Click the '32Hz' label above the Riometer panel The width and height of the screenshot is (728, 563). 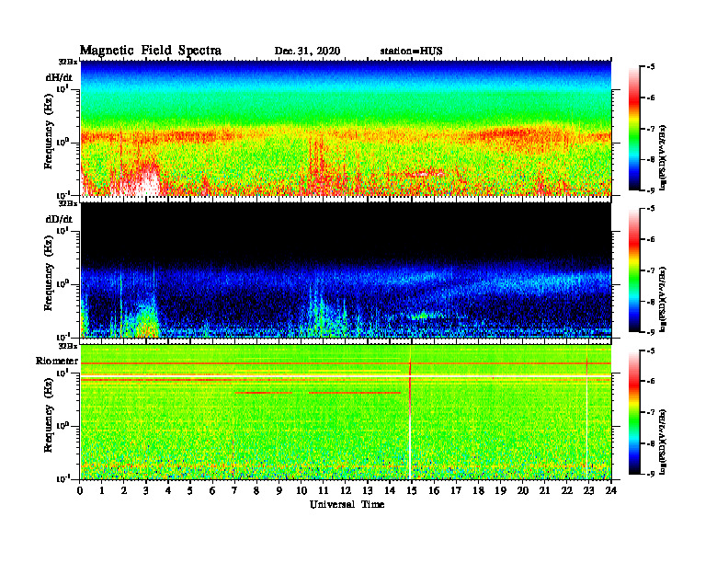68,346
